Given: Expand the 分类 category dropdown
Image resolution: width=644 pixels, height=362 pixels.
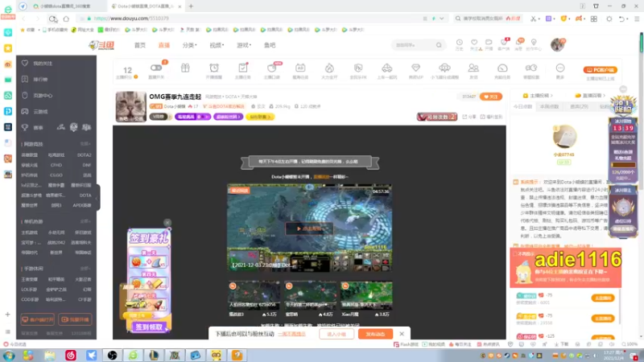Looking at the screenshot, I should coord(189,45).
